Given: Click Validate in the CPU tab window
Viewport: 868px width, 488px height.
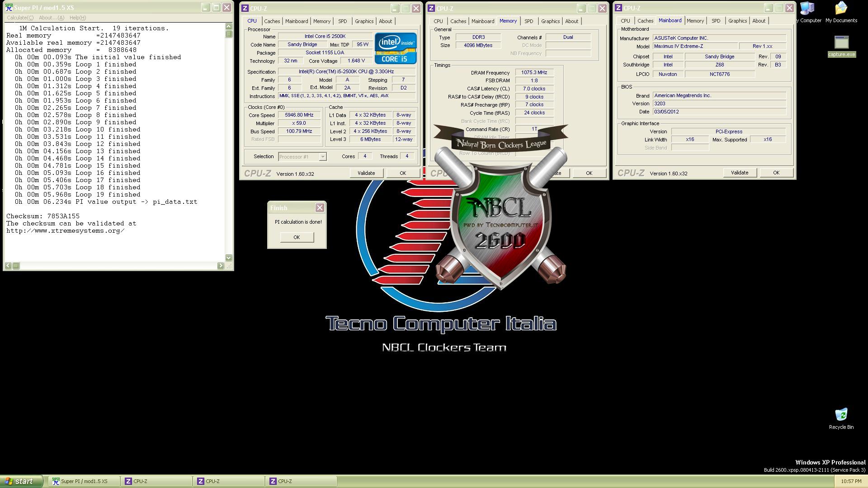Looking at the screenshot, I should 366,173.
